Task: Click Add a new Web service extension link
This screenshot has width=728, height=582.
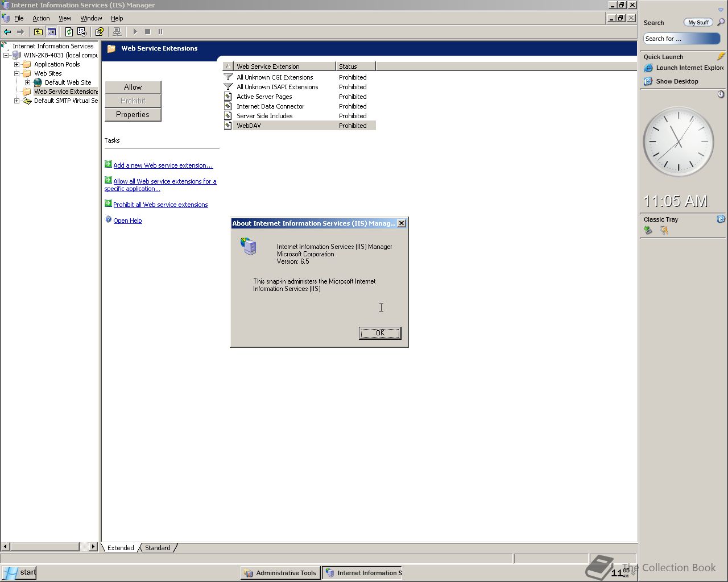Action: (x=163, y=165)
